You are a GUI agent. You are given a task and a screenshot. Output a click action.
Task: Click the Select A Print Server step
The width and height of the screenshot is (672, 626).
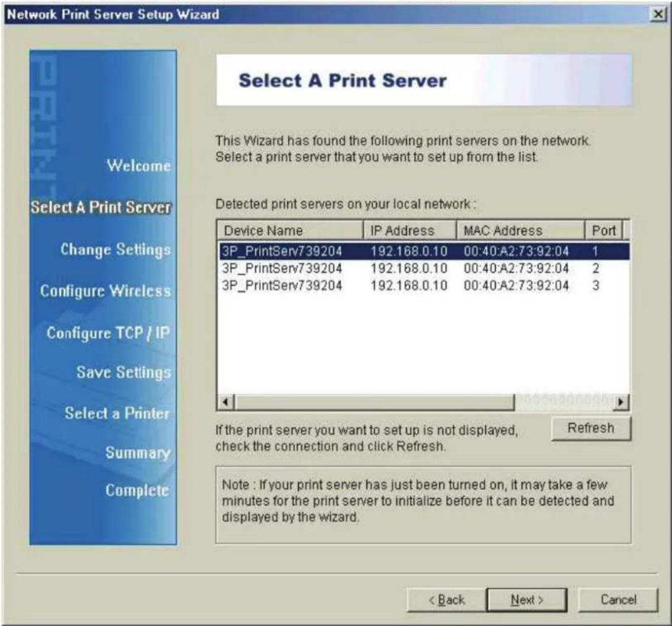[x=101, y=207]
